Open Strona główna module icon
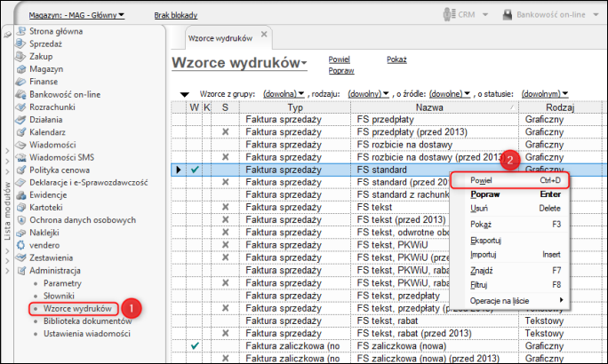608x364 pixels. [21, 31]
